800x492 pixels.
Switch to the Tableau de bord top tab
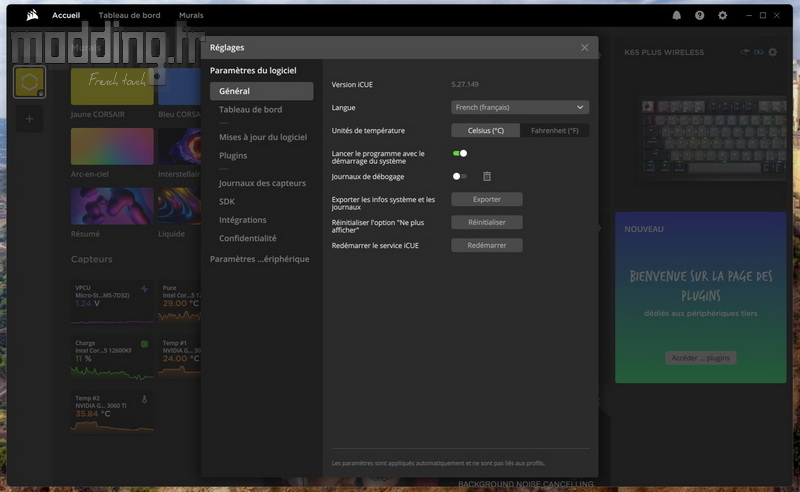click(130, 15)
